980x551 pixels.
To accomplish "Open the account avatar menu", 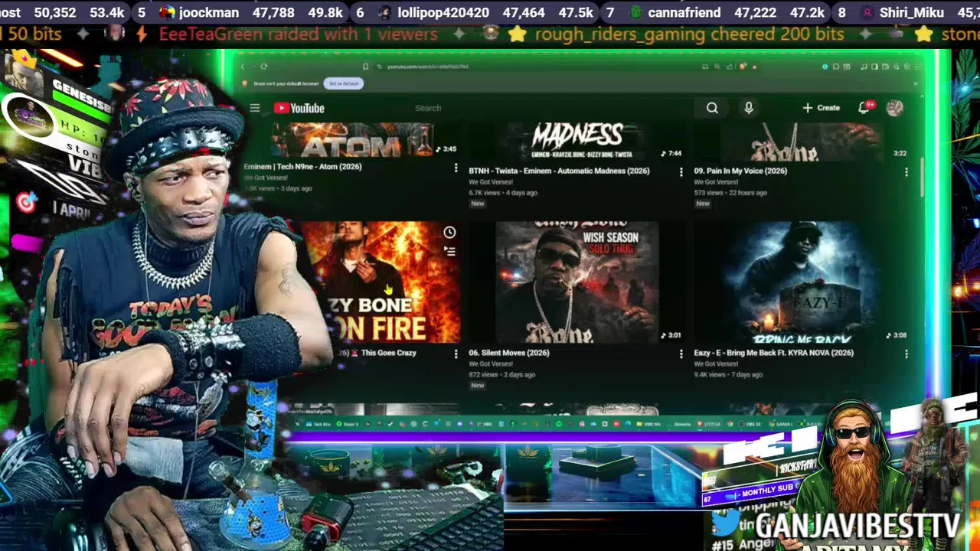I will 894,108.
